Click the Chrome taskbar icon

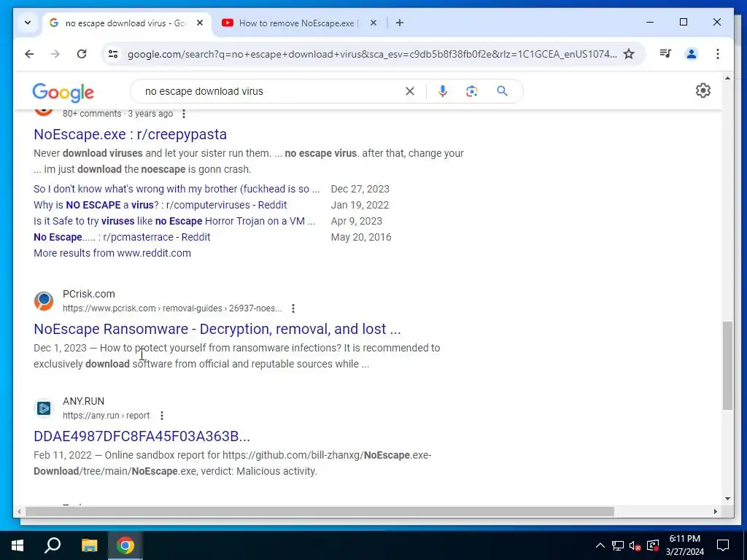point(125,545)
